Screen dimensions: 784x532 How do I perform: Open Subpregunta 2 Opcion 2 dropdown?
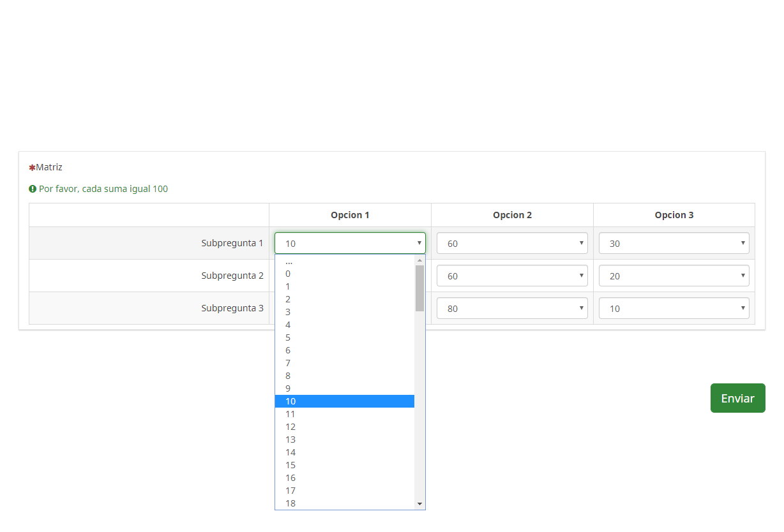pyautogui.click(x=512, y=276)
